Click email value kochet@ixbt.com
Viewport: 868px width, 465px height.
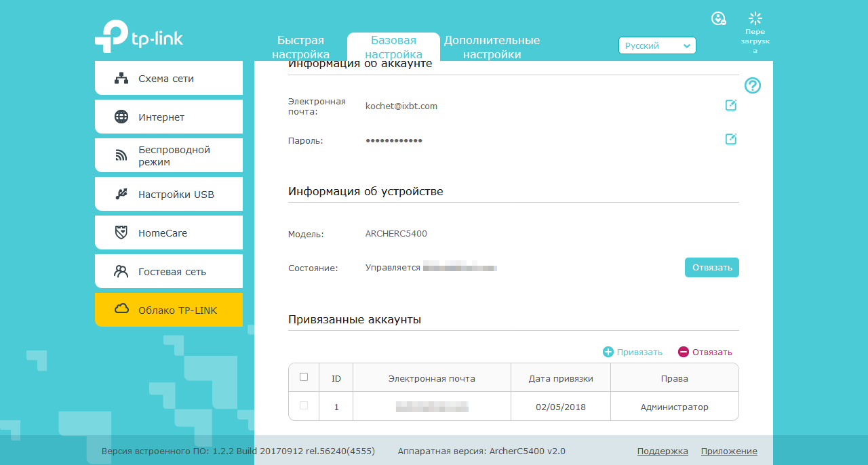(401, 106)
